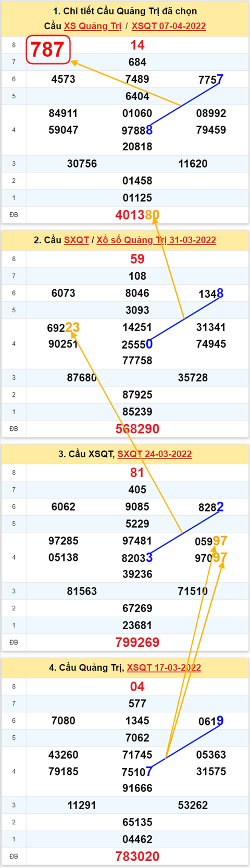Select the number 7757

[211, 79]
